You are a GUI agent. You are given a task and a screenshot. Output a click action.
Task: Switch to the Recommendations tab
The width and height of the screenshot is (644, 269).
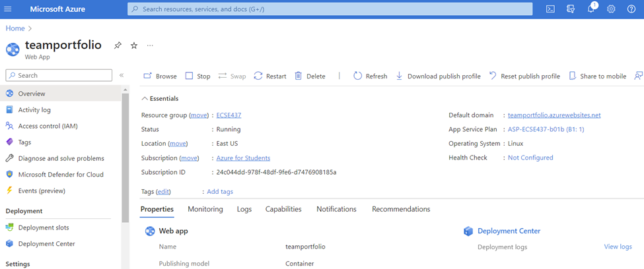point(402,209)
